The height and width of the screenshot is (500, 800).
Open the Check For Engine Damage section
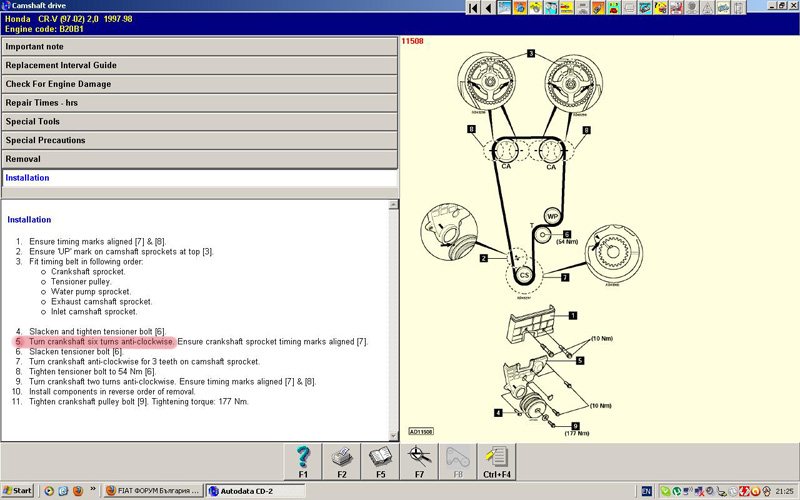pos(199,84)
